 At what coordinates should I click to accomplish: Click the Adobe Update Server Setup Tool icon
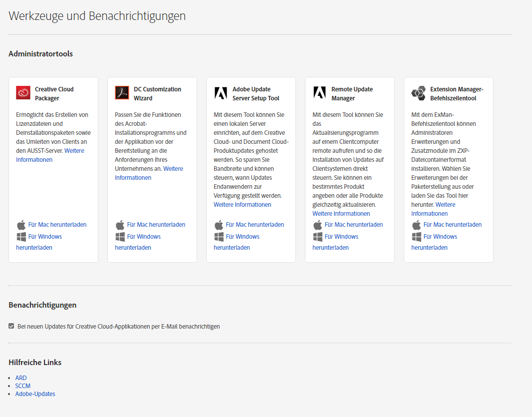click(221, 93)
